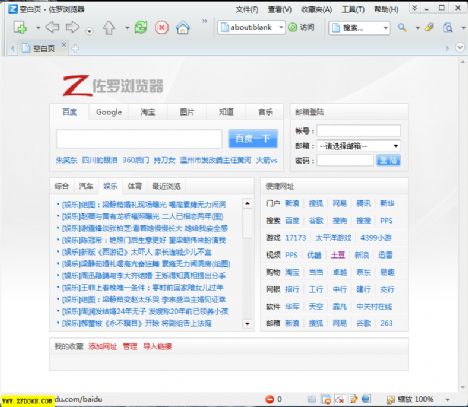This screenshot has width=468, height=407.
Task: Switch to the 图片 search tab
Action: coord(187,112)
